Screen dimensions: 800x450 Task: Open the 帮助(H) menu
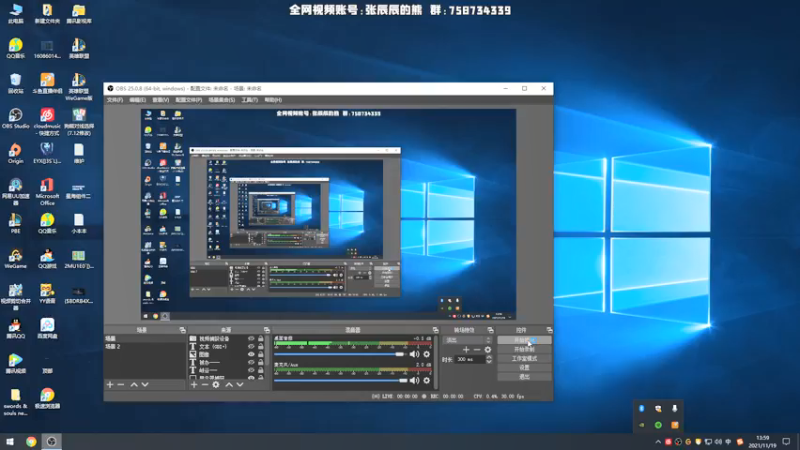(x=273, y=100)
